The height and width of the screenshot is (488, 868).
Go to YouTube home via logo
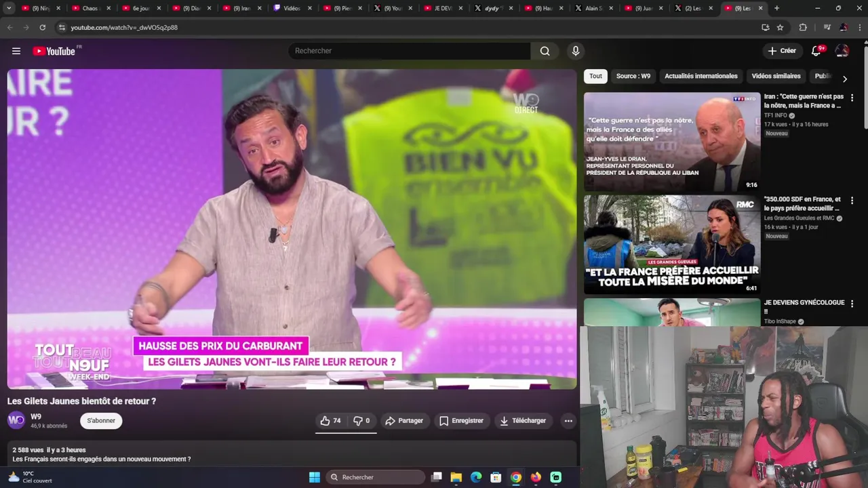54,51
